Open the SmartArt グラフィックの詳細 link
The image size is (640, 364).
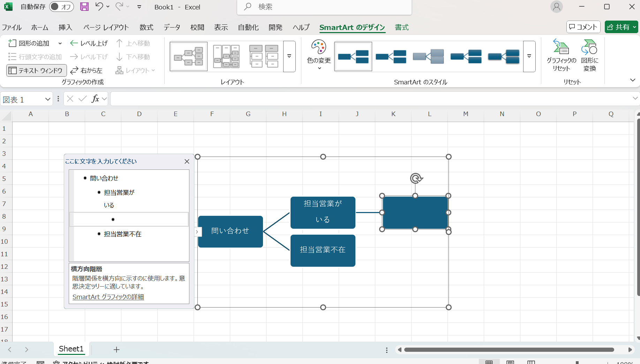[108, 297]
